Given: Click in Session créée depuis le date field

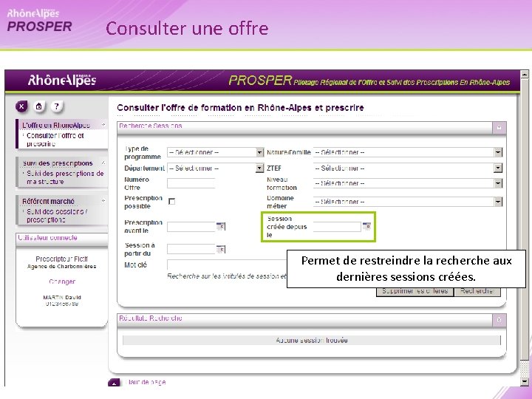Looking at the screenshot, I should 337,226.
